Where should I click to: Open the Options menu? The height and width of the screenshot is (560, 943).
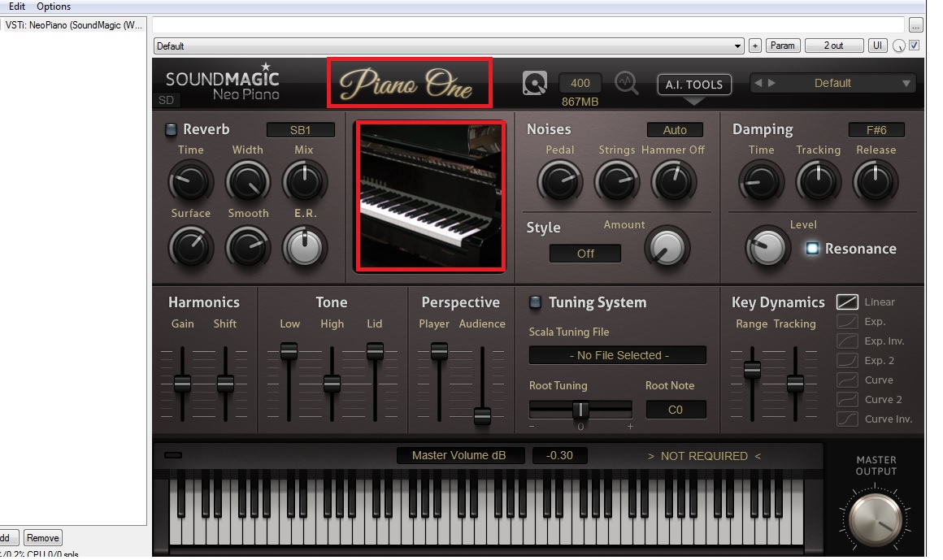click(x=54, y=6)
